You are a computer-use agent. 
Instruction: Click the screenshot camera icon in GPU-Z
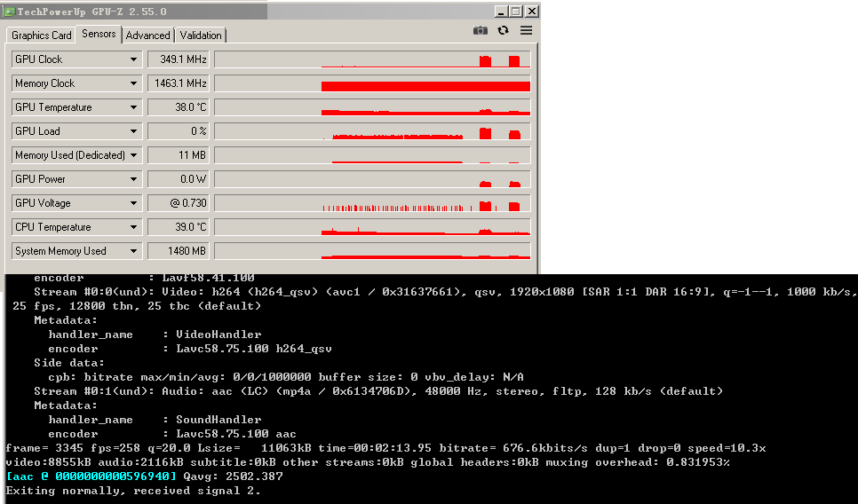tap(480, 30)
